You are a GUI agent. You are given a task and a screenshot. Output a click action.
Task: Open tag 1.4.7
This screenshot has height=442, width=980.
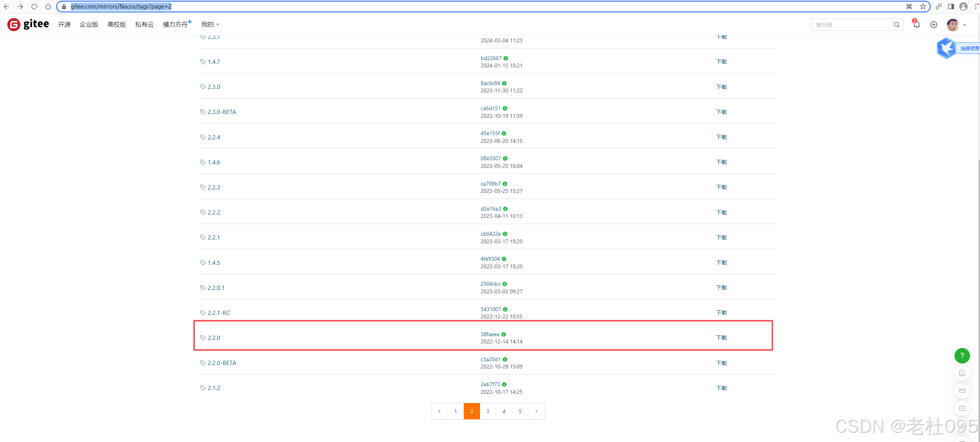214,62
